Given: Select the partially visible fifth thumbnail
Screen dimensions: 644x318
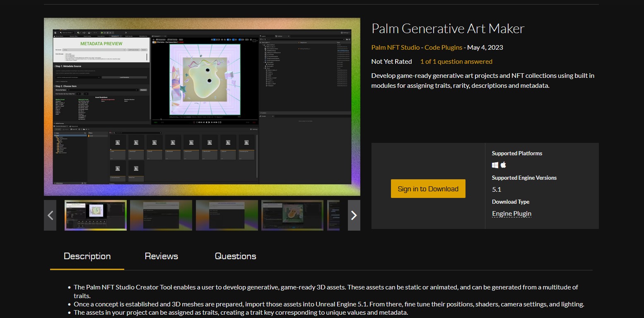Looking at the screenshot, I should click(x=333, y=215).
